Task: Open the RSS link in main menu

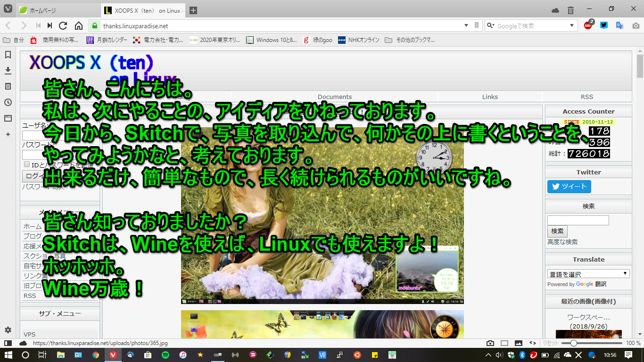Action: click(30, 296)
